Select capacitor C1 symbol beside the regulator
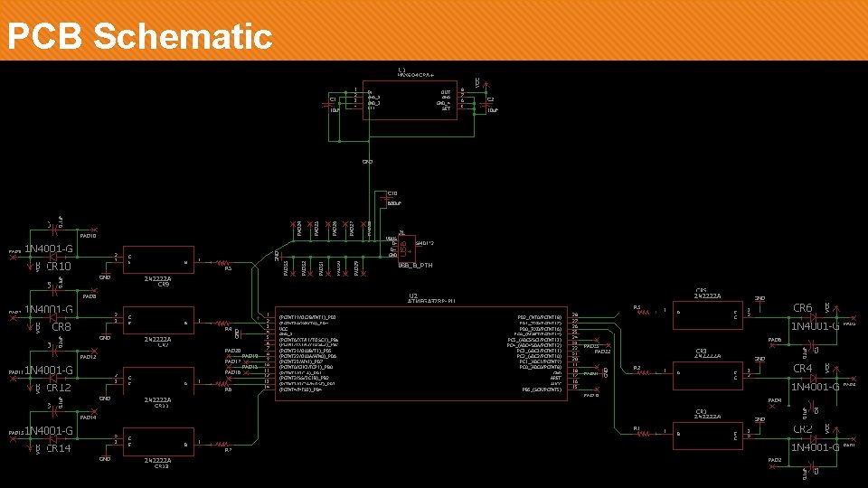868x488 pixels. tap(327, 105)
